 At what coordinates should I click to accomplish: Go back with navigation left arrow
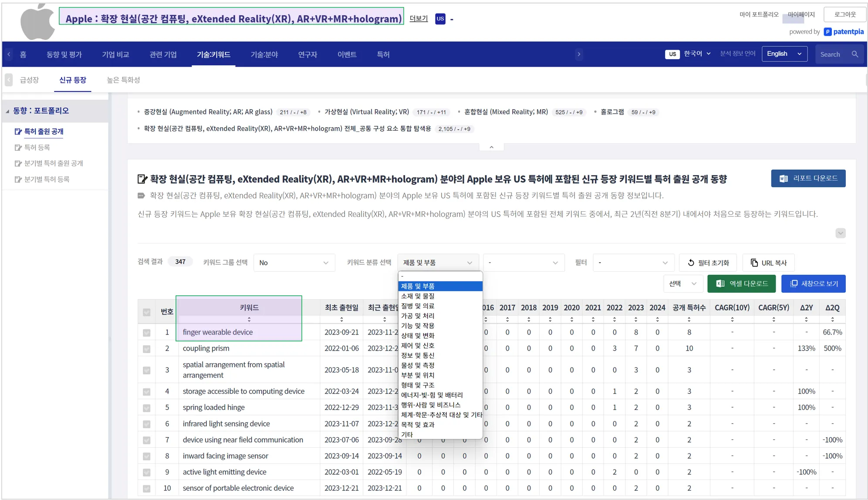click(x=9, y=54)
